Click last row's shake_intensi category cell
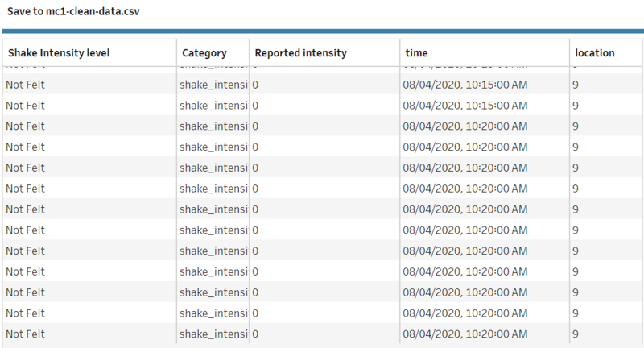The height and width of the screenshot is (348, 644). (x=213, y=333)
